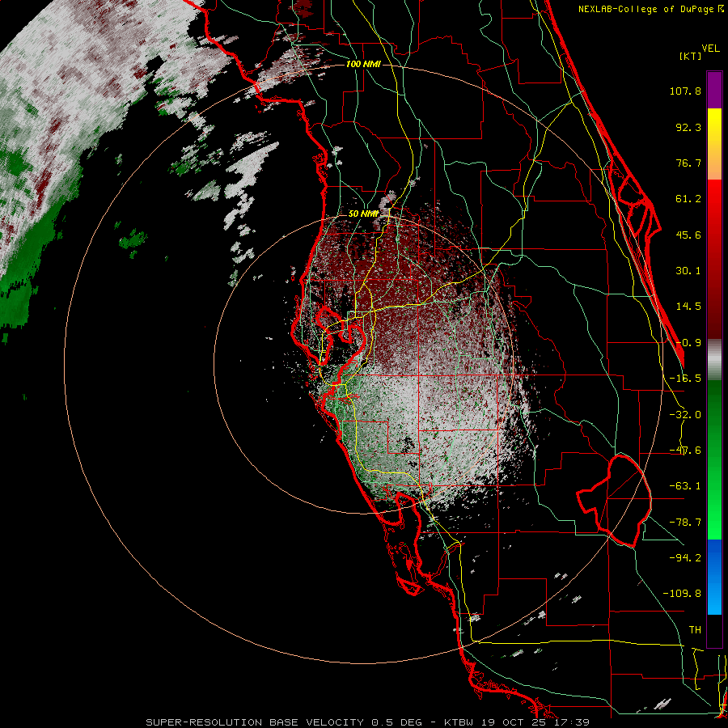Click the VEL legend title
728x728 pixels.
pos(710,49)
